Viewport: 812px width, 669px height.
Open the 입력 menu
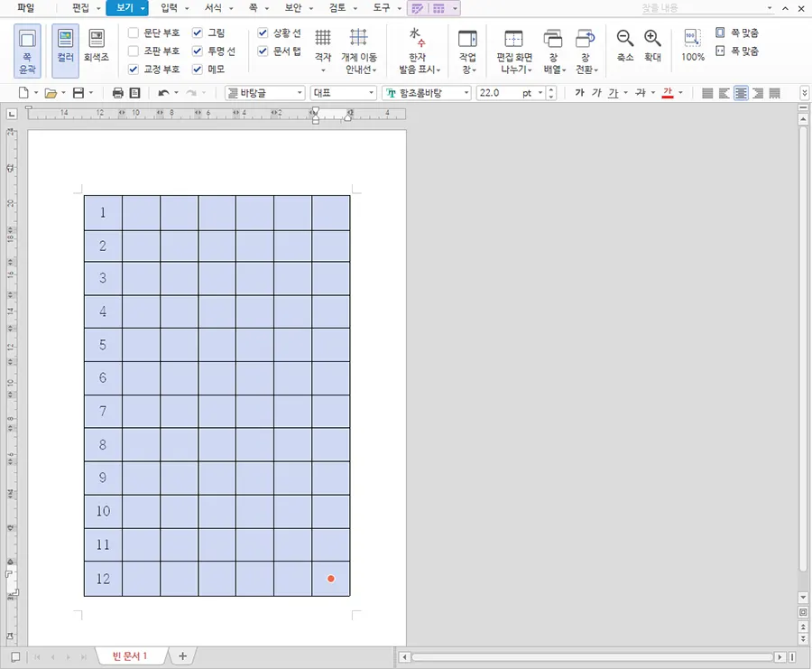pos(169,8)
